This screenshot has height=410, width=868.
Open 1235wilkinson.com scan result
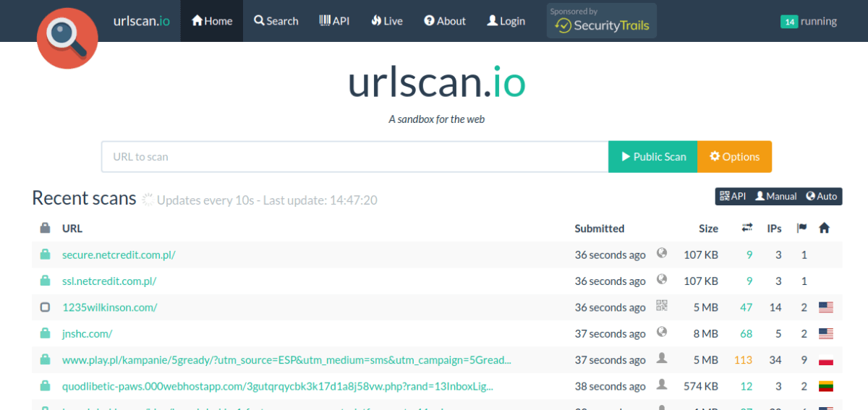(110, 307)
